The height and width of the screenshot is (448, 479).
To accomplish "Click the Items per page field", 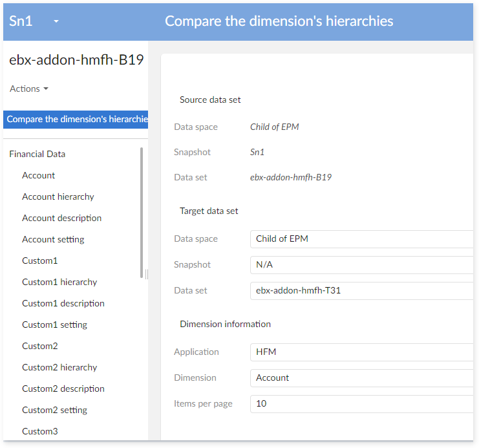I will click(x=361, y=403).
